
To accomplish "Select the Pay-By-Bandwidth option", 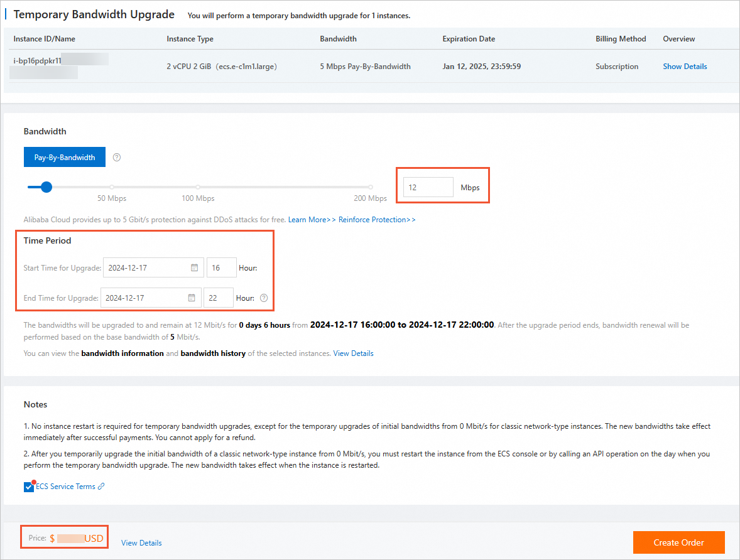I will [65, 157].
